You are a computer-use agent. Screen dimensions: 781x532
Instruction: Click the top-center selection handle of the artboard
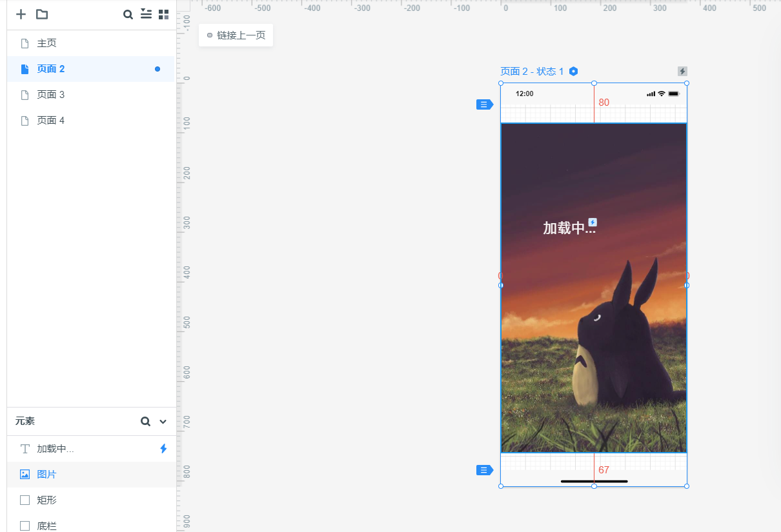(x=594, y=83)
